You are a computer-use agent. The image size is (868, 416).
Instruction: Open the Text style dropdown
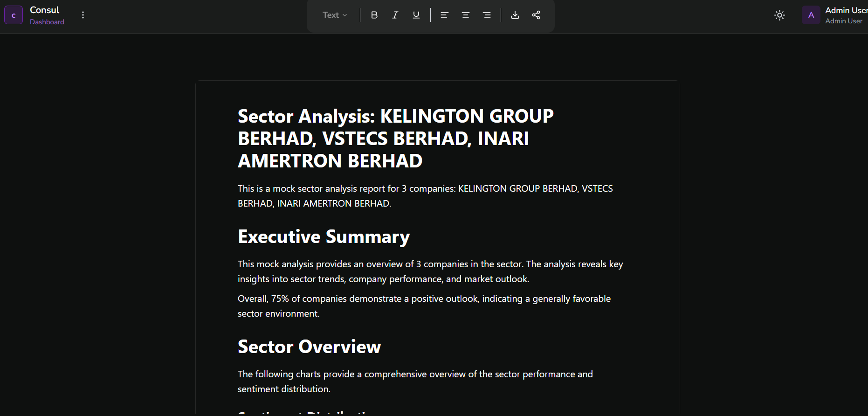[335, 15]
